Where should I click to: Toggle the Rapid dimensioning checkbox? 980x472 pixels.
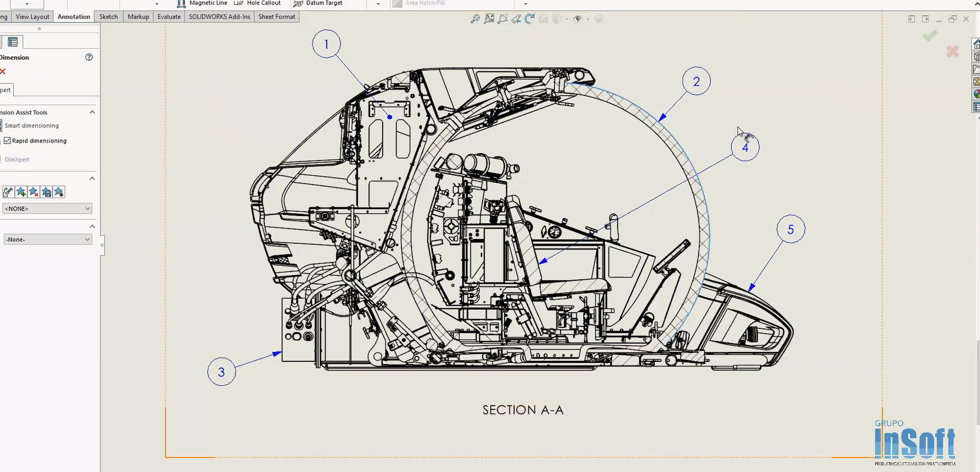click(x=8, y=141)
